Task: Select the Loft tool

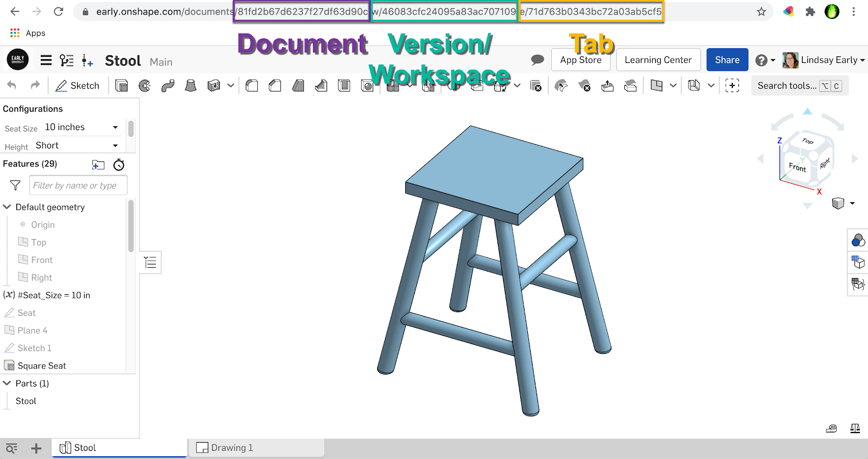Action: point(190,86)
